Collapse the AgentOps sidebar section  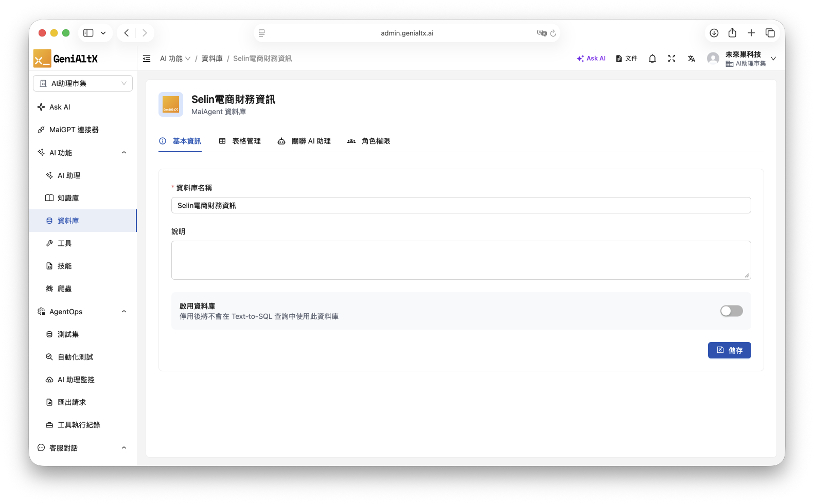(x=123, y=312)
